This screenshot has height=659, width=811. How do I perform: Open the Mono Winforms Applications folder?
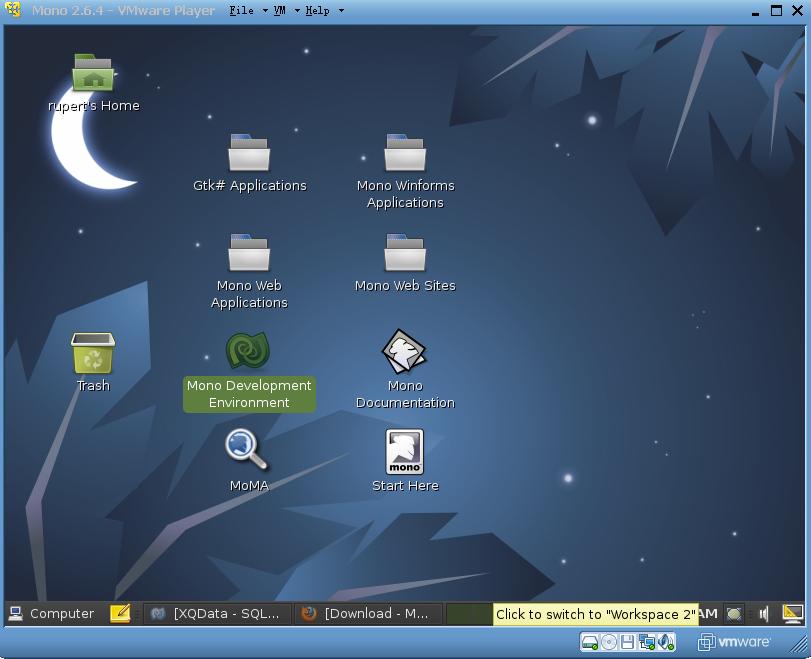point(405,153)
